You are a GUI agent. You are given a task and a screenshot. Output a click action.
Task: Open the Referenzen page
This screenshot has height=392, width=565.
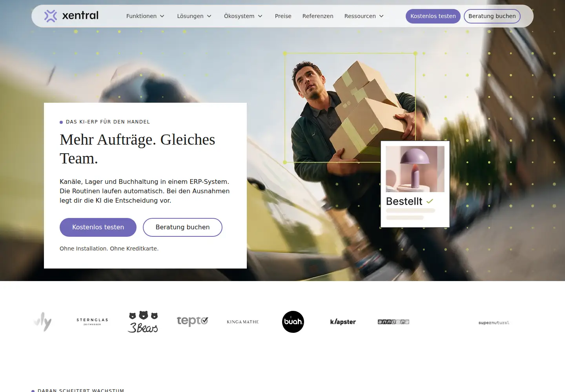click(318, 16)
